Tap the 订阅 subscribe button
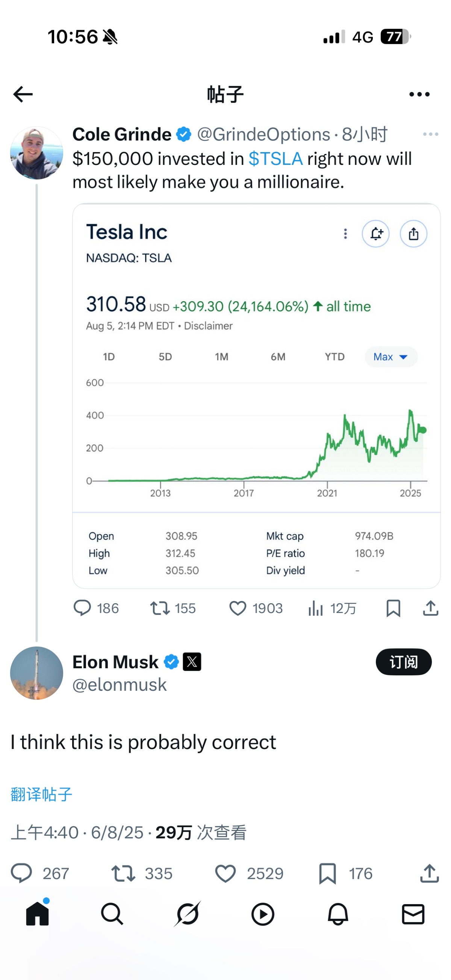 pyautogui.click(x=403, y=662)
